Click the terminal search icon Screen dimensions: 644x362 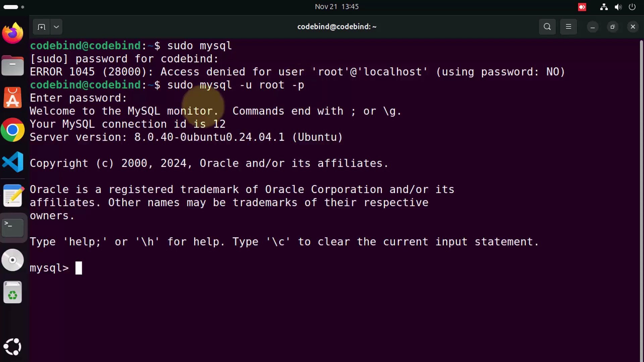pos(547,27)
